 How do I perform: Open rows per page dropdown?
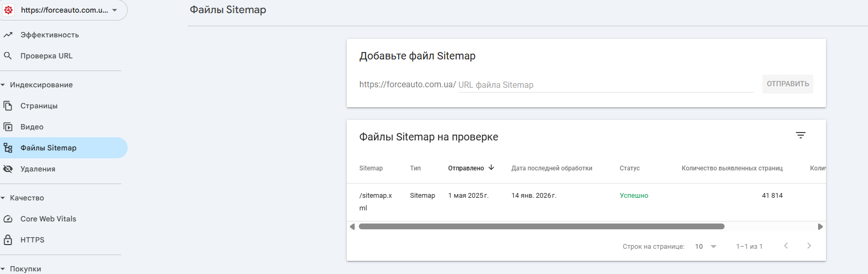(706, 246)
